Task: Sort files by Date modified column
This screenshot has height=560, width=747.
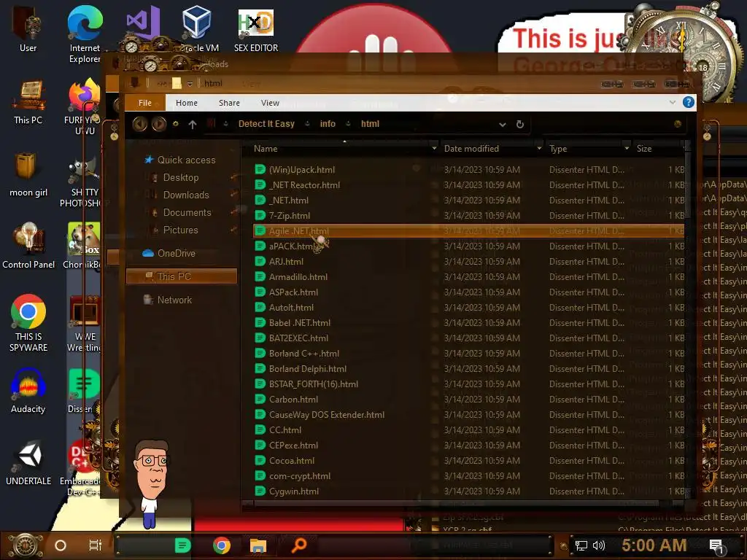Action: pos(471,149)
